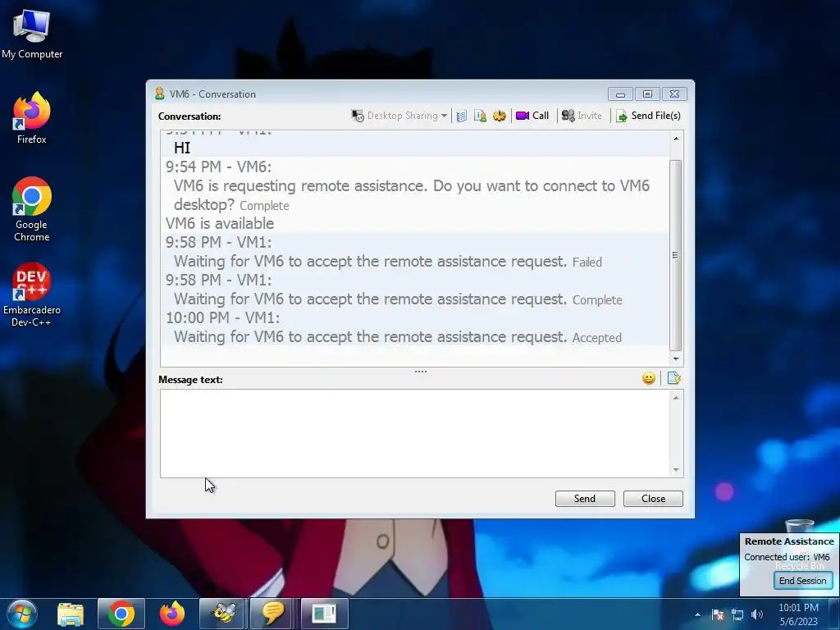Open the user information icon in toolbar
Screen dimensions: 840x630
[x=480, y=116]
